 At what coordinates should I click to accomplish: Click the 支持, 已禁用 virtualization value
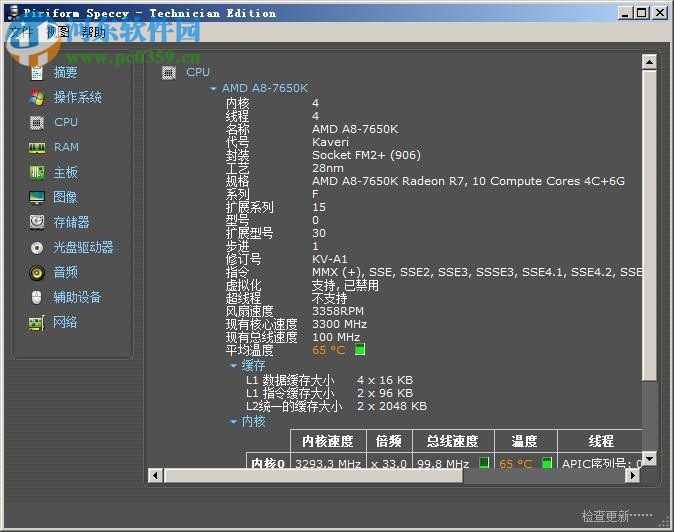(x=345, y=285)
